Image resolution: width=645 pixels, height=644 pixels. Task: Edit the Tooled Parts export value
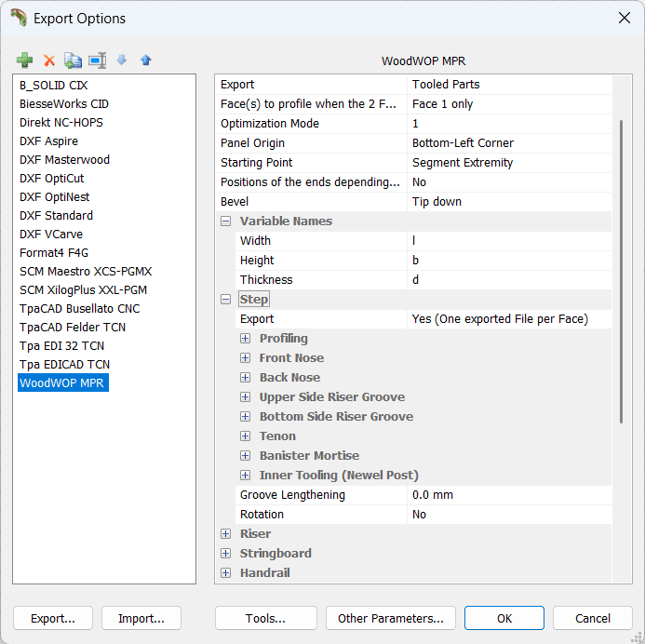pos(509,85)
